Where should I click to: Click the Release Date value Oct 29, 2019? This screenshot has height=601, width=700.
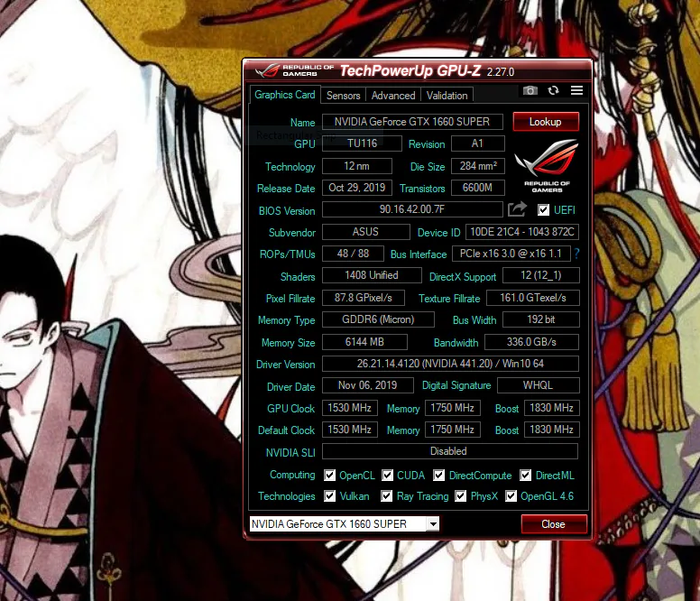356,188
